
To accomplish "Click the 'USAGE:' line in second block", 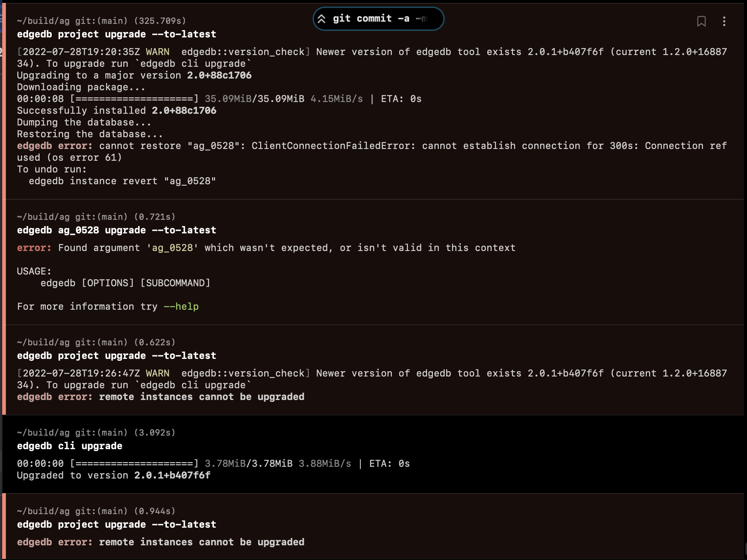I will pos(34,271).
